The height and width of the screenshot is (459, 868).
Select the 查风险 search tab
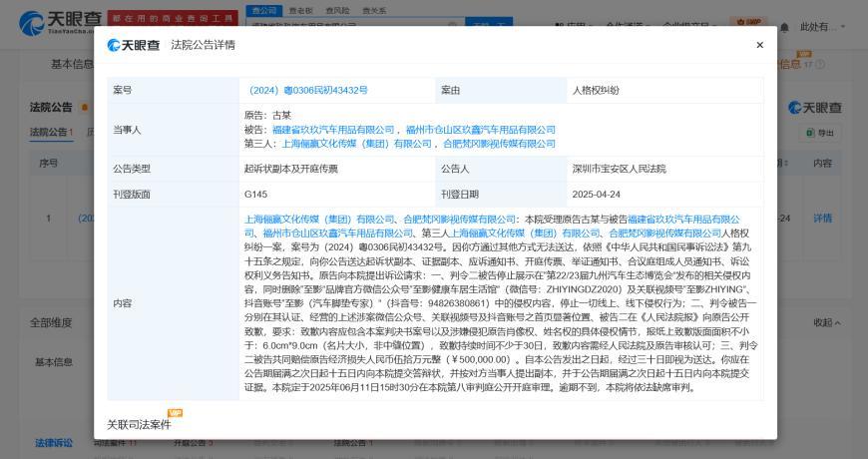click(337, 11)
